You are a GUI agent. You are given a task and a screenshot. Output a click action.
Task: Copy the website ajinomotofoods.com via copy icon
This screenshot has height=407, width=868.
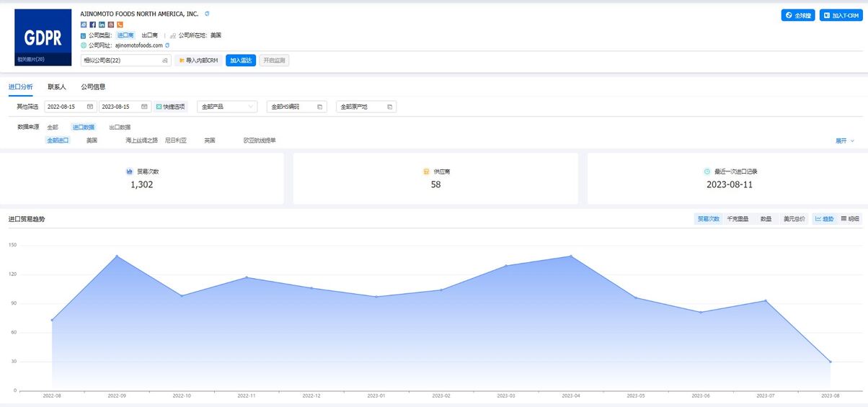(x=167, y=45)
